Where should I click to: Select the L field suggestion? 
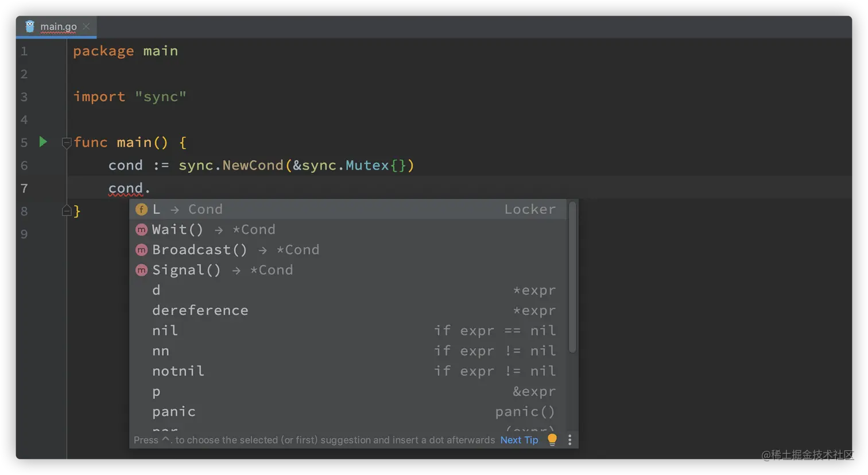pos(348,209)
